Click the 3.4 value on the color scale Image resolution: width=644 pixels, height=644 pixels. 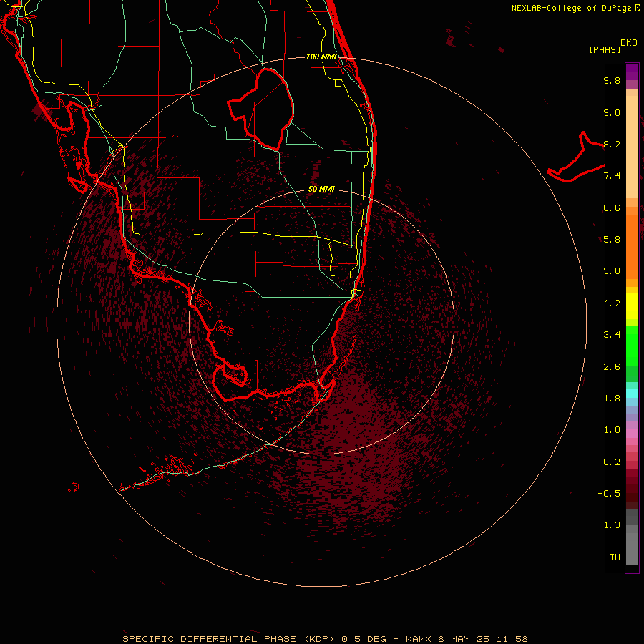click(x=612, y=335)
